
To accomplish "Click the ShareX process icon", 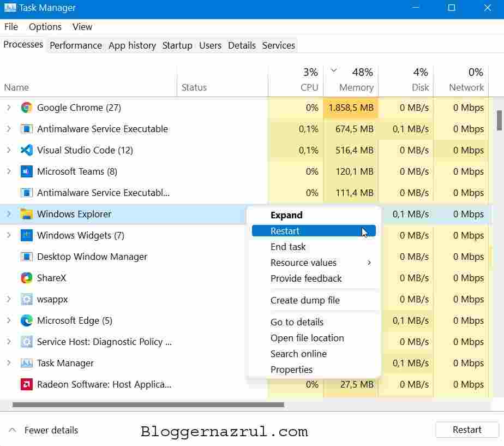I will click(26, 278).
